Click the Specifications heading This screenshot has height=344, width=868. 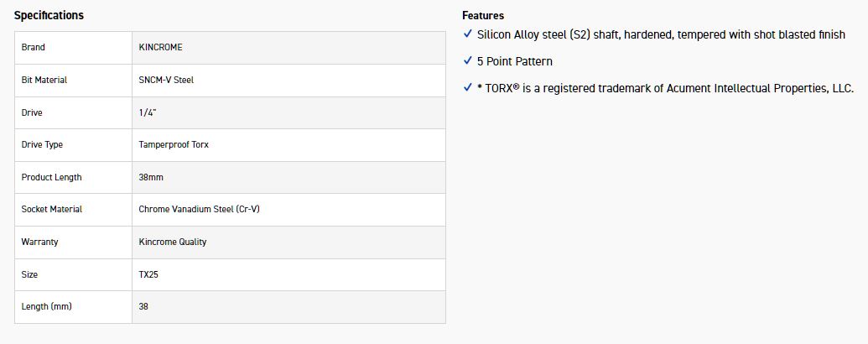coord(49,15)
